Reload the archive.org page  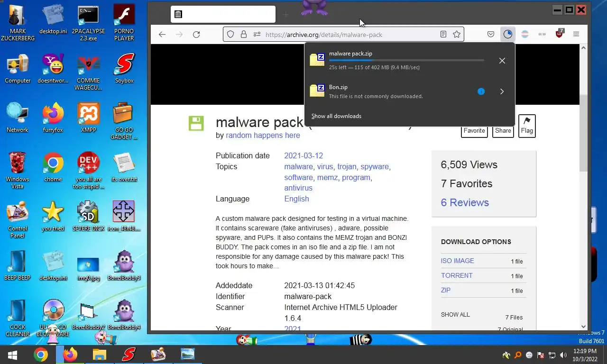click(196, 34)
